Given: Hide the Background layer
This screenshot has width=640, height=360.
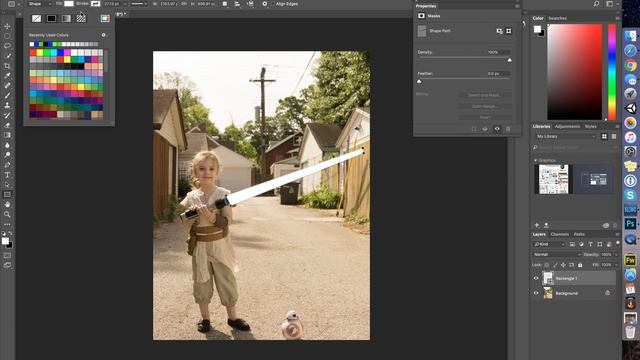Looking at the screenshot, I should point(536,293).
